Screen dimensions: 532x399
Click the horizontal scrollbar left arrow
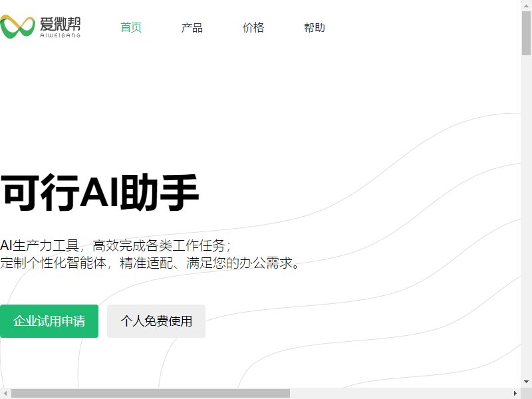click(5, 393)
